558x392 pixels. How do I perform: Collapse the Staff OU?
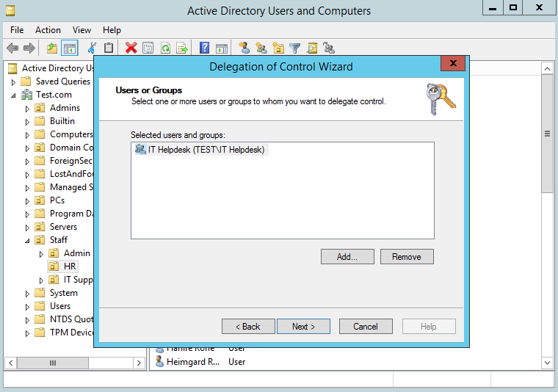click(27, 241)
